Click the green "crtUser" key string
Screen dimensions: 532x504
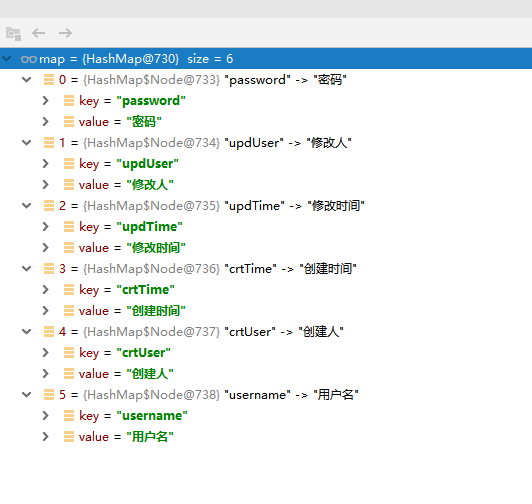pos(143,353)
